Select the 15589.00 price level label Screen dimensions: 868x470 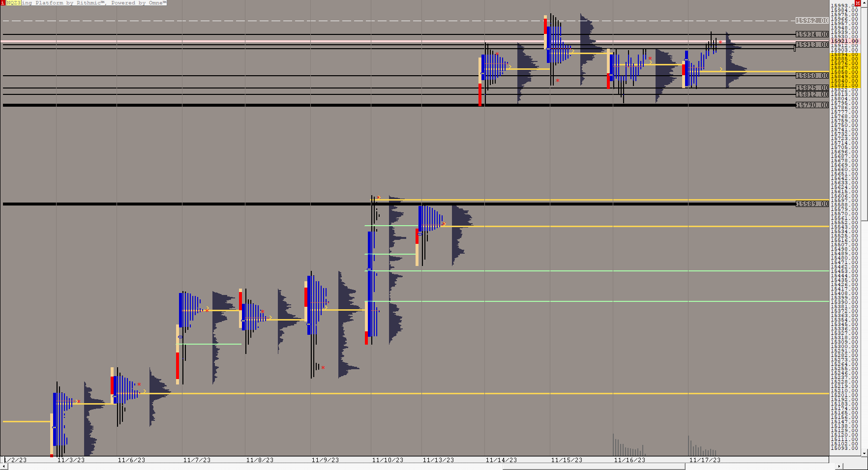812,204
